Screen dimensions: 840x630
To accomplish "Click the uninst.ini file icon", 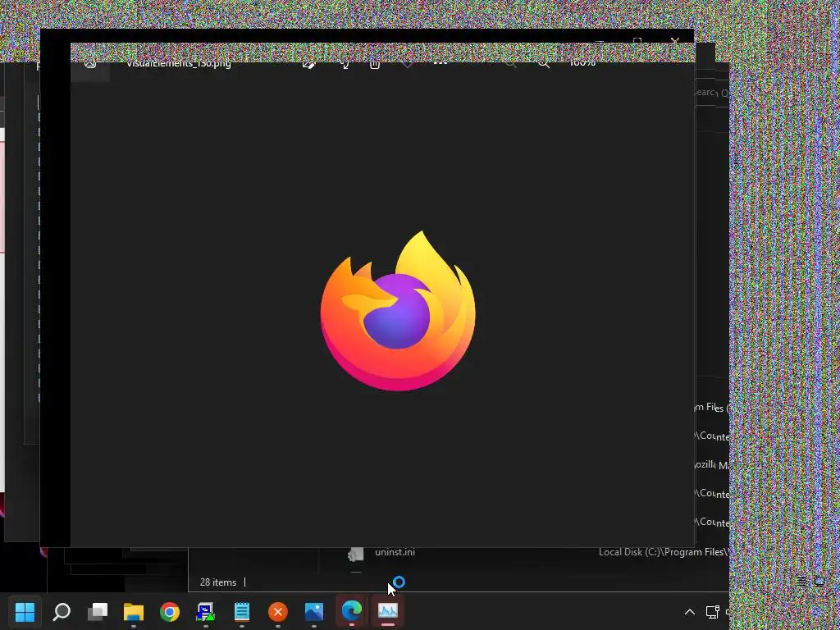I will tap(356, 554).
